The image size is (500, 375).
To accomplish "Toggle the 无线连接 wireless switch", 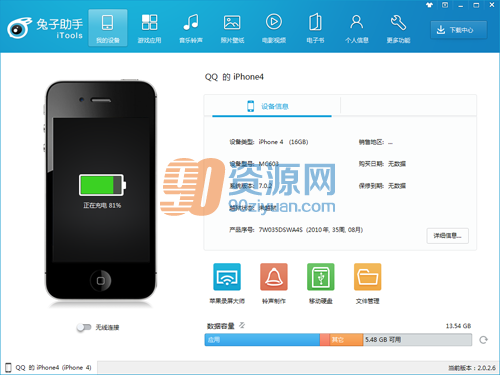I will coord(84,327).
